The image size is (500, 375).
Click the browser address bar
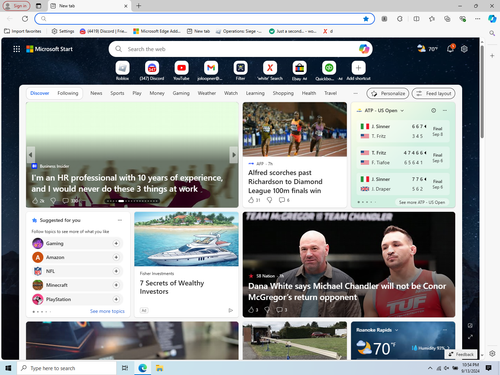click(203, 19)
